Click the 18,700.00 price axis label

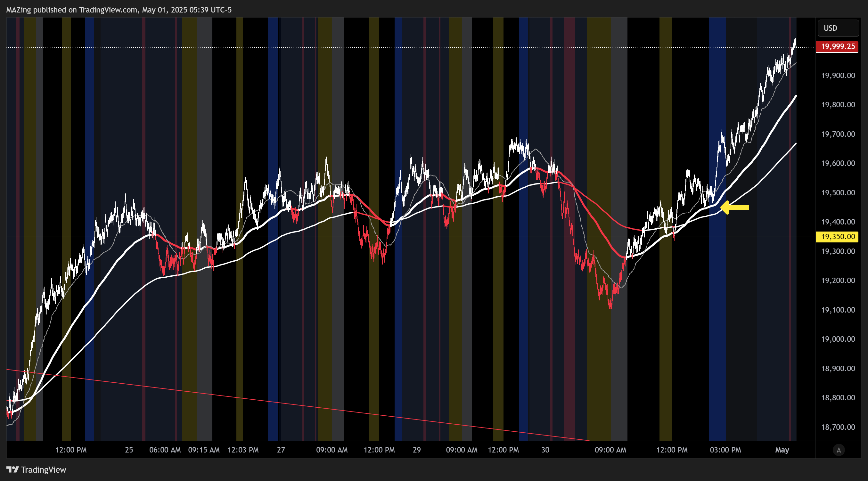(x=838, y=427)
